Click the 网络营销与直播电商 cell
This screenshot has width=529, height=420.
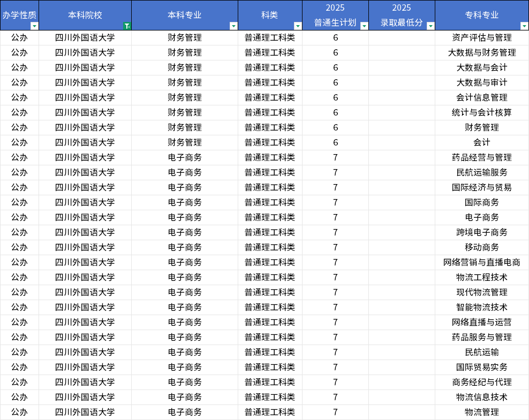coord(482,262)
